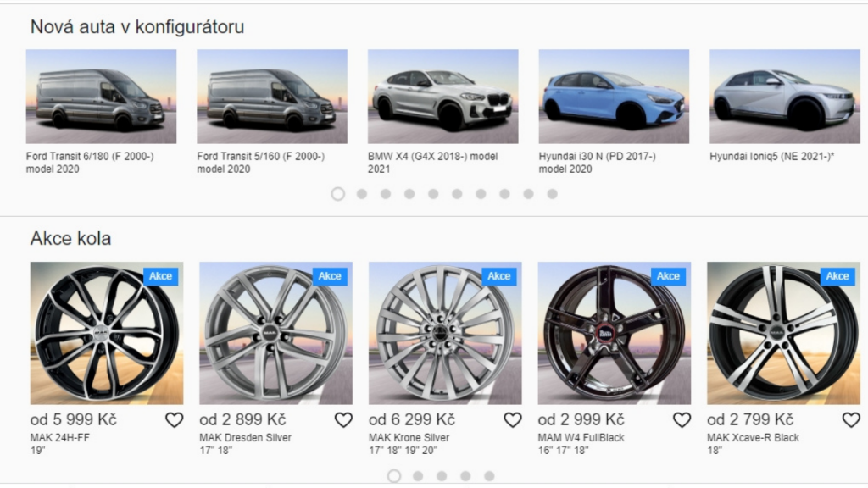View MAK Krone Silver wheel image
This screenshot has height=488, width=868.
click(x=445, y=333)
